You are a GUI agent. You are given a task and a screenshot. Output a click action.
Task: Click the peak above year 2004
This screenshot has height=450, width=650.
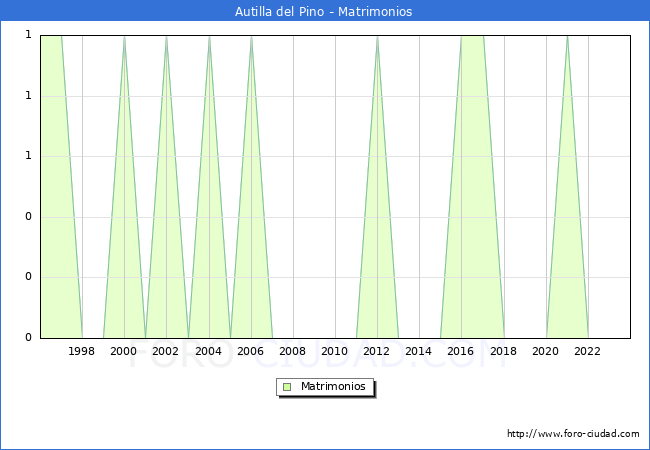tap(209, 37)
